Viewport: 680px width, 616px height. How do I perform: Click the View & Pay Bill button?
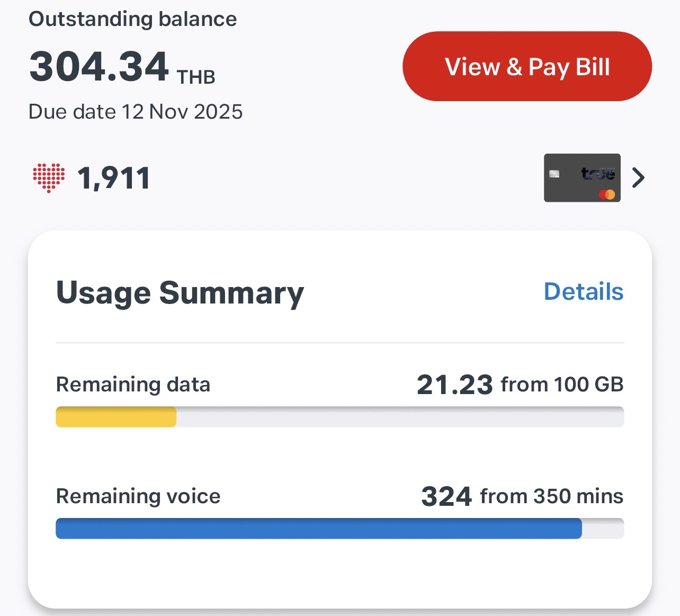[527, 66]
